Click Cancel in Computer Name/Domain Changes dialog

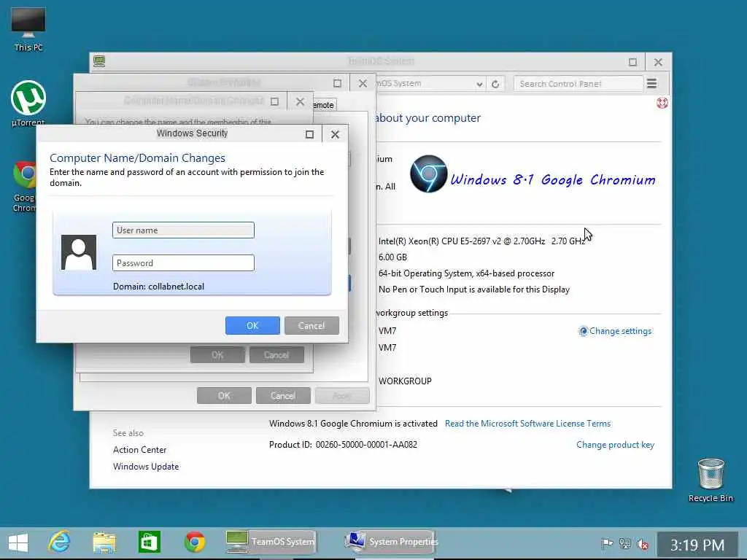pyautogui.click(x=276, y=355)
